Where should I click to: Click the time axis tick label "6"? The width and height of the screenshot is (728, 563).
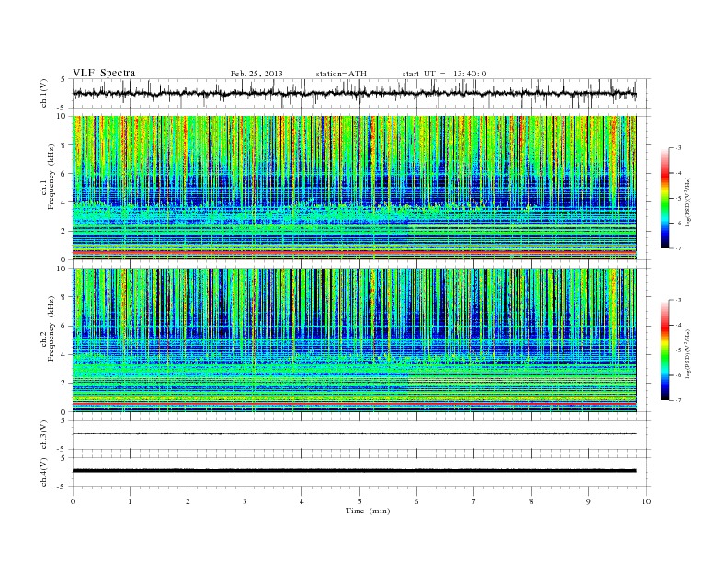point(416,501)
